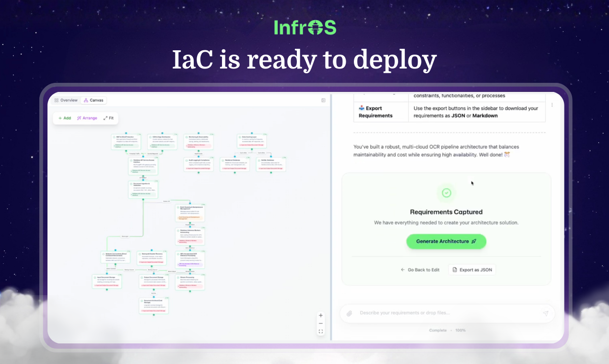609x364 pixels.
Task: Click the describe your requirements input field
Action: pyautogui.click(x=432, y=313)
